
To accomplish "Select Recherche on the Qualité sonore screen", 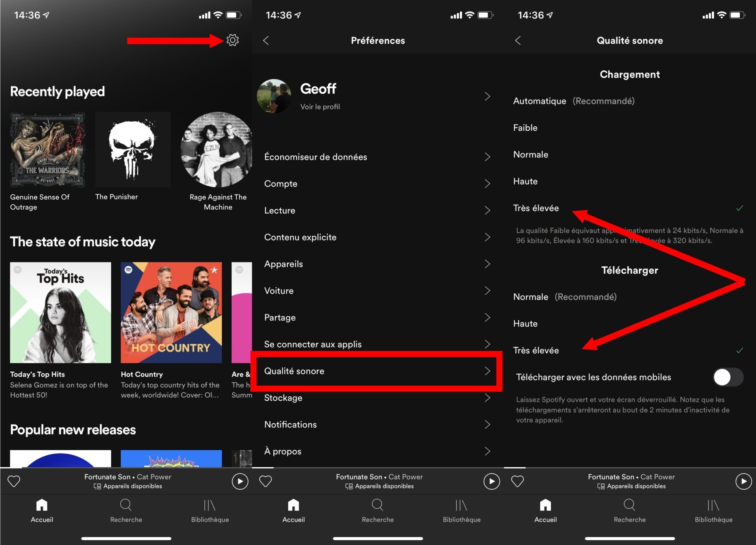I will [630, 511].
